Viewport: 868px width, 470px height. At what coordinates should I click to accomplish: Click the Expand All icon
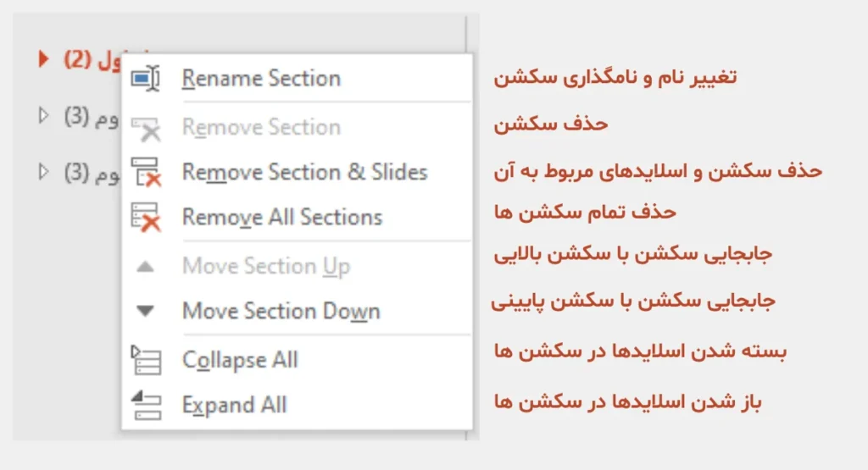point(146,405)
